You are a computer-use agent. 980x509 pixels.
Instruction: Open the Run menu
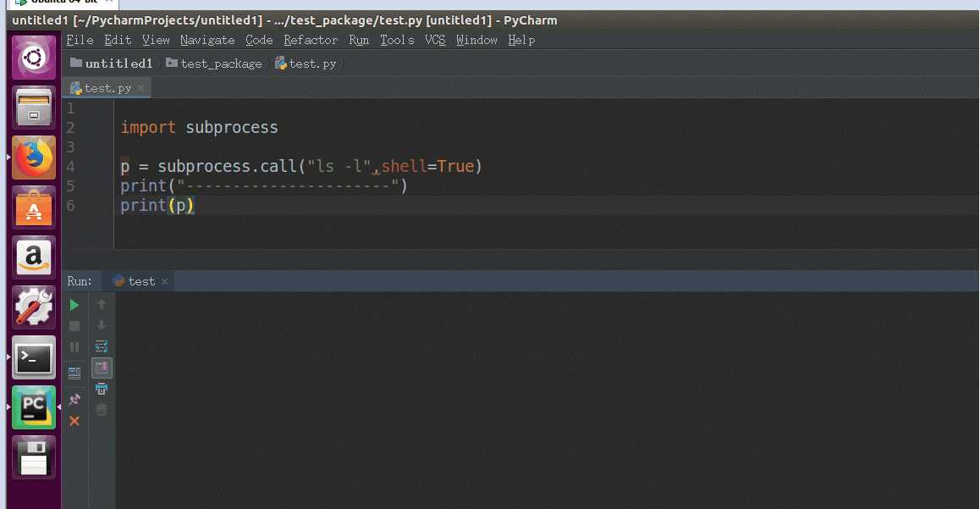[x=359, y=40]
